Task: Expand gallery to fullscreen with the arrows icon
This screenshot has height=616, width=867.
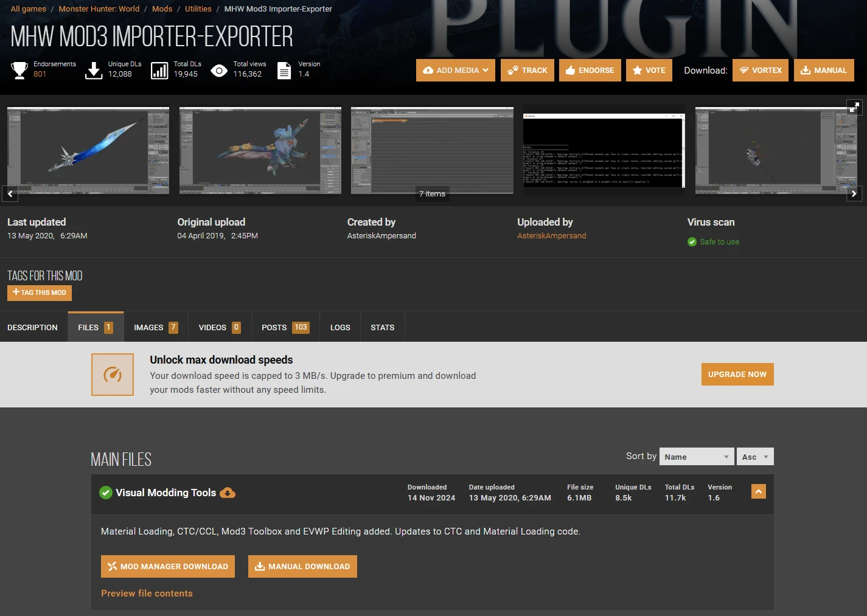Action: click(855, 107)
